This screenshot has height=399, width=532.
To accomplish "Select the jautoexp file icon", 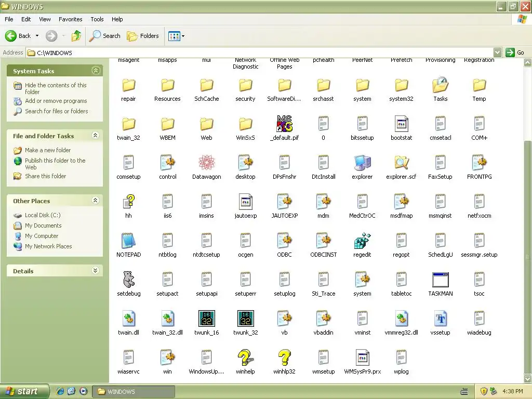I will tap(245, 202).
